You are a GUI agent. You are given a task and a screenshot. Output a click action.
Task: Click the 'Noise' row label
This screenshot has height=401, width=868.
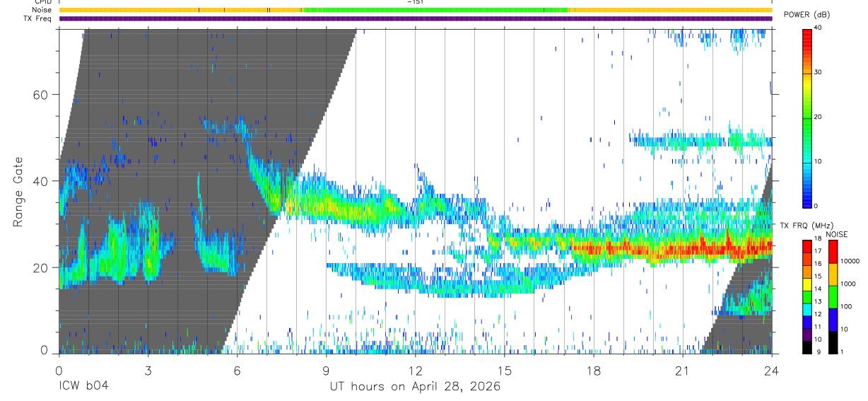pos(43,11)
